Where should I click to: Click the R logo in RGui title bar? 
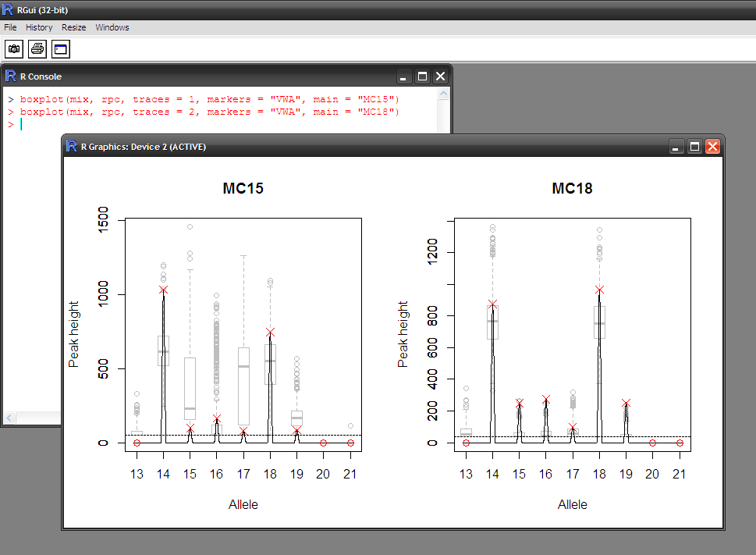click(x=9, y=9)
